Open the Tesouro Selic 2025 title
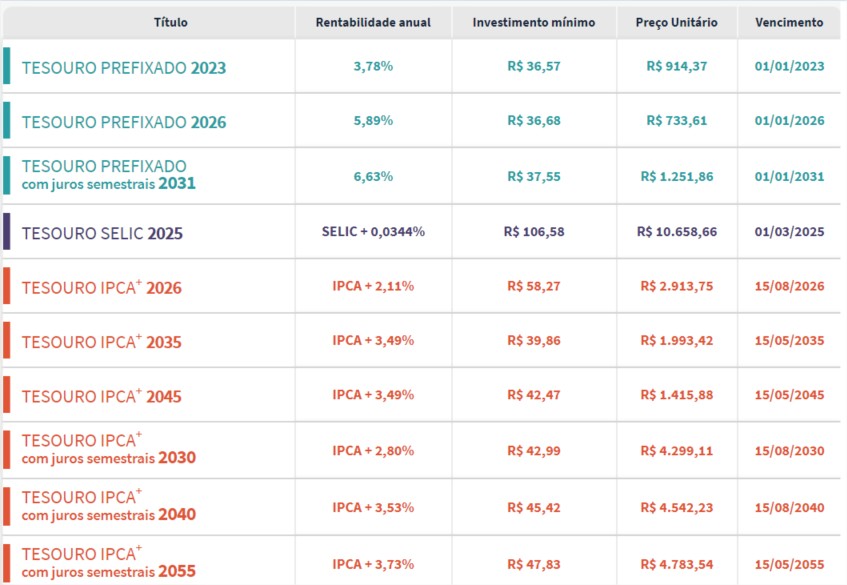 (x=102, y=233)
